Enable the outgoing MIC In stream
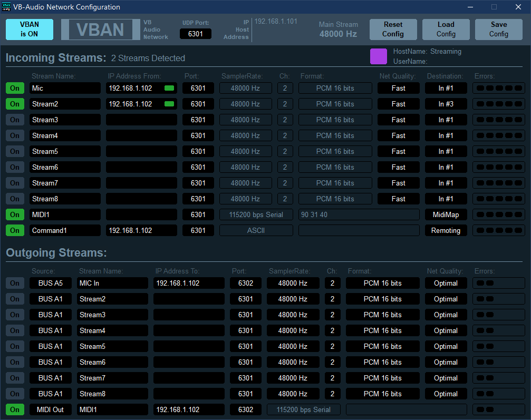 [x=15, y=283]
